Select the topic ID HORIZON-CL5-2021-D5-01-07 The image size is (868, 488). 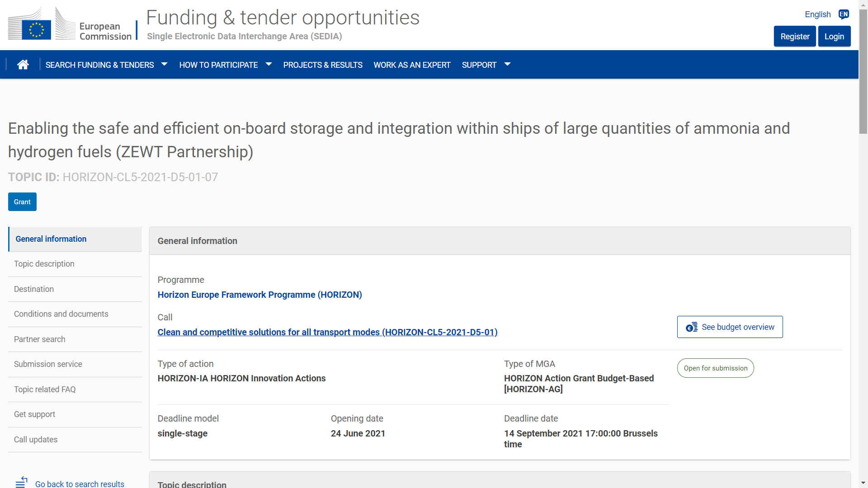click(140, 177)
